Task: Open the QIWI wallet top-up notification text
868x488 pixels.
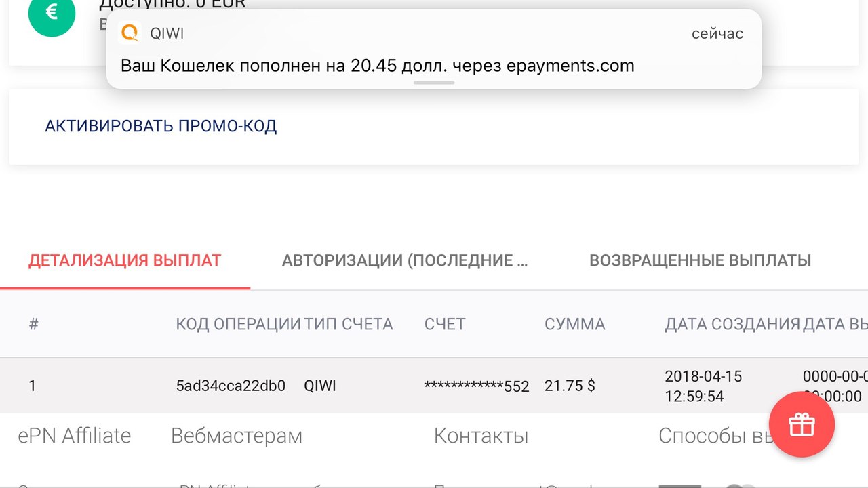Action: [377, 66]
